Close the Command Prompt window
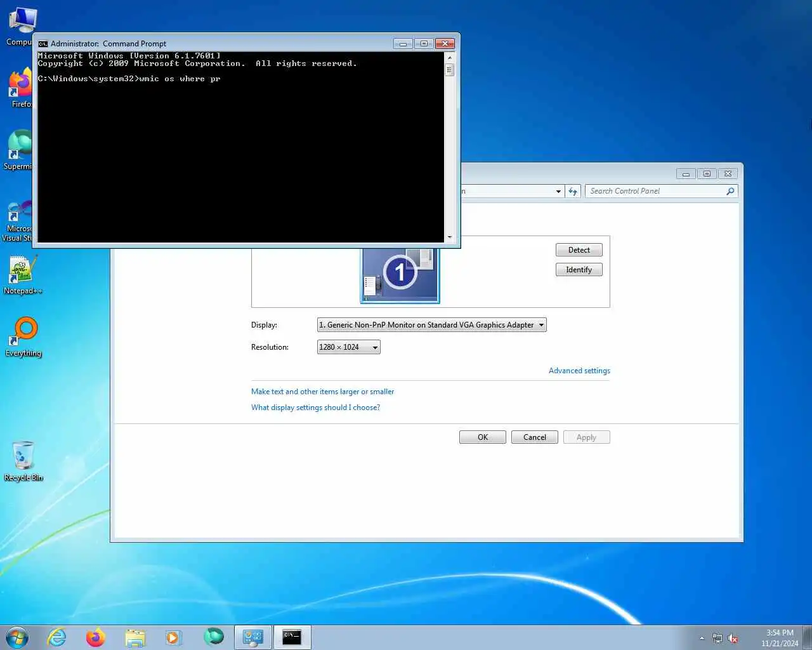The height and width of the screenshot is (650, 812). [x=445, y=44]
